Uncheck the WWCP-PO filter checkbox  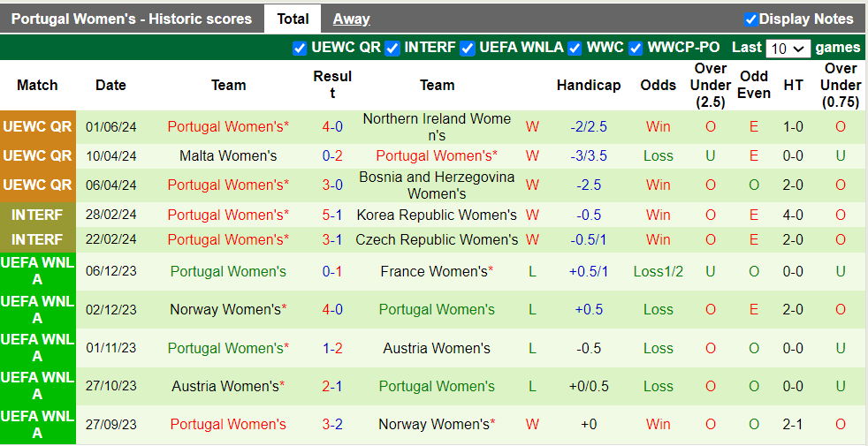[x=636, y=49]
